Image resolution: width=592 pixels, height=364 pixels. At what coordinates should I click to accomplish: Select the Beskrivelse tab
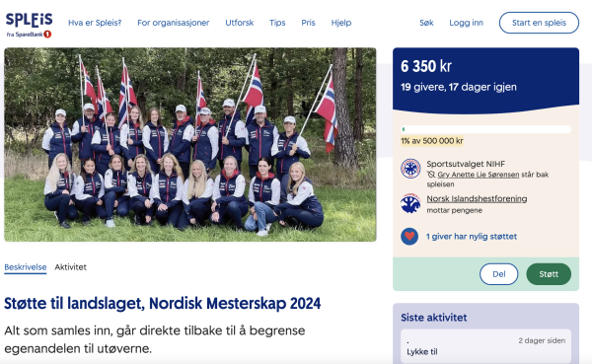[x=26, y=267]
